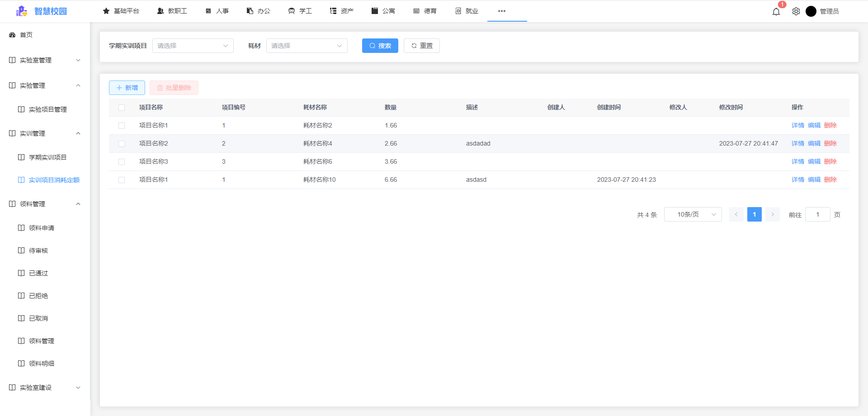This screenshot has height=416, width=868.
Task: Click the 资产 icon in top navigation
Action: point(333,10)
